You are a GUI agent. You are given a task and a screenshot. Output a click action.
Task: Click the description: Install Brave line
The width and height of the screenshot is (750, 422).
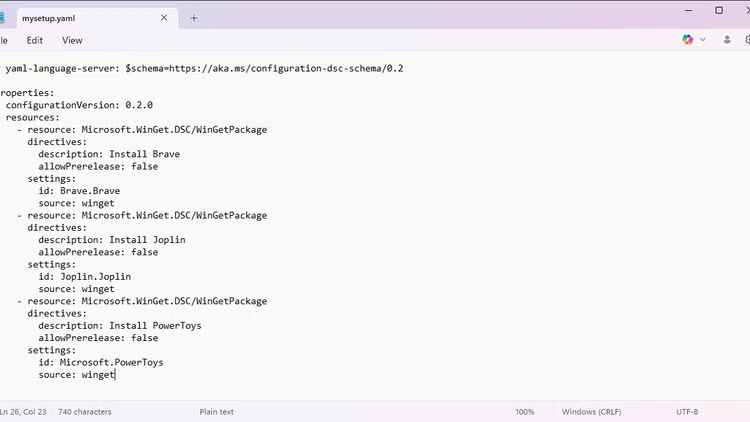coord(109,154)
